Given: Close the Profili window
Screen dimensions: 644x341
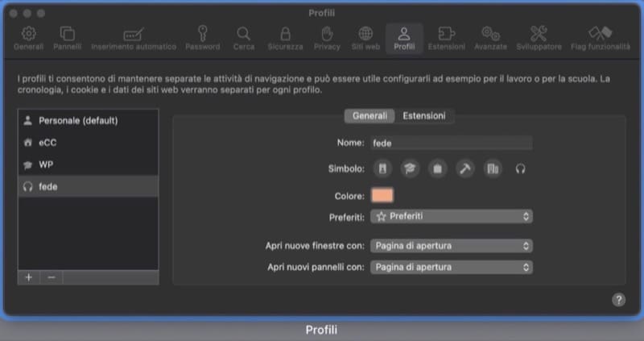Looking at the screenshot, I should 13,14.
